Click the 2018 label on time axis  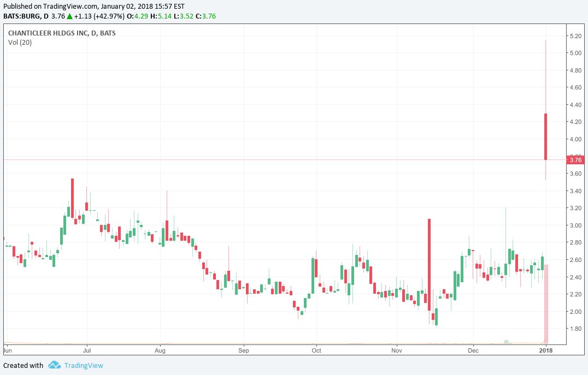point(546,350)
